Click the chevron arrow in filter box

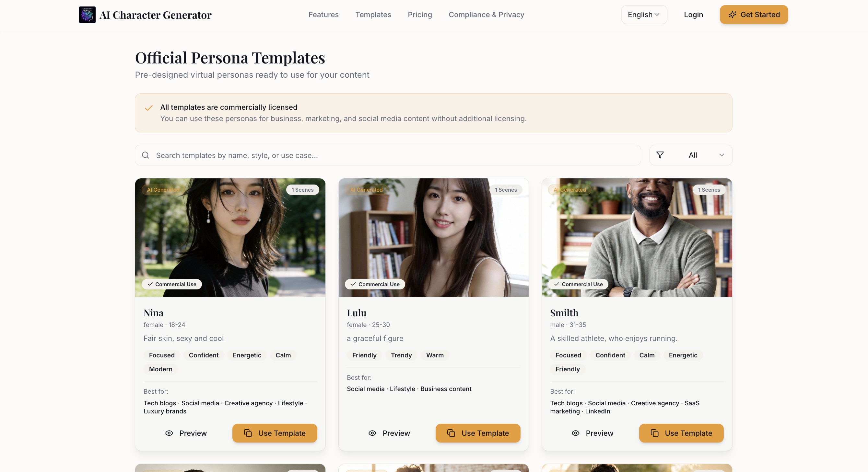(722, 155)
